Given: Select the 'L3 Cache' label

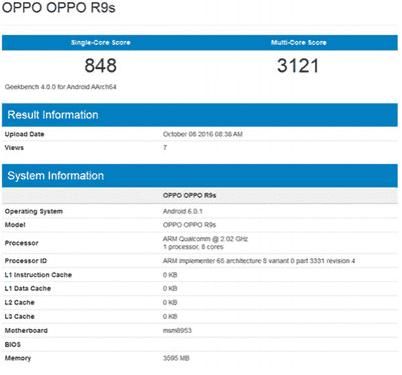Looking at the screenshot, I should (19, 316).
